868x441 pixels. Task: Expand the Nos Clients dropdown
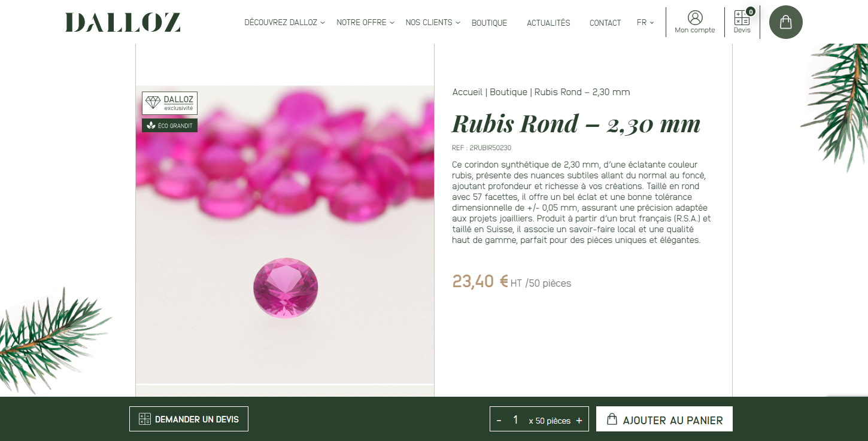[433, 22]
